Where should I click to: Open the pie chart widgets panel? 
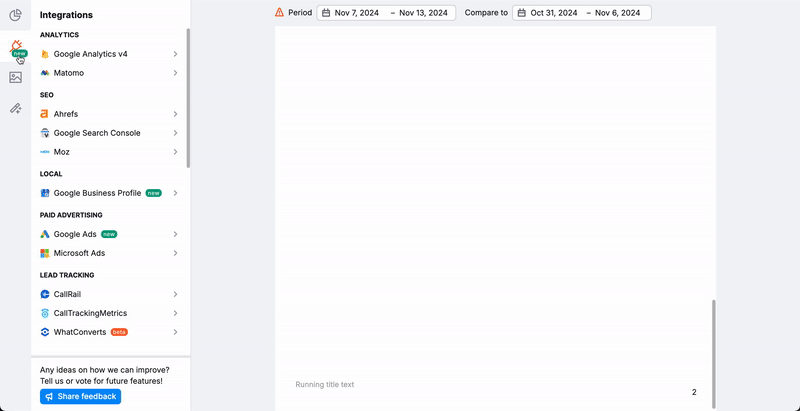coord(15,15)
